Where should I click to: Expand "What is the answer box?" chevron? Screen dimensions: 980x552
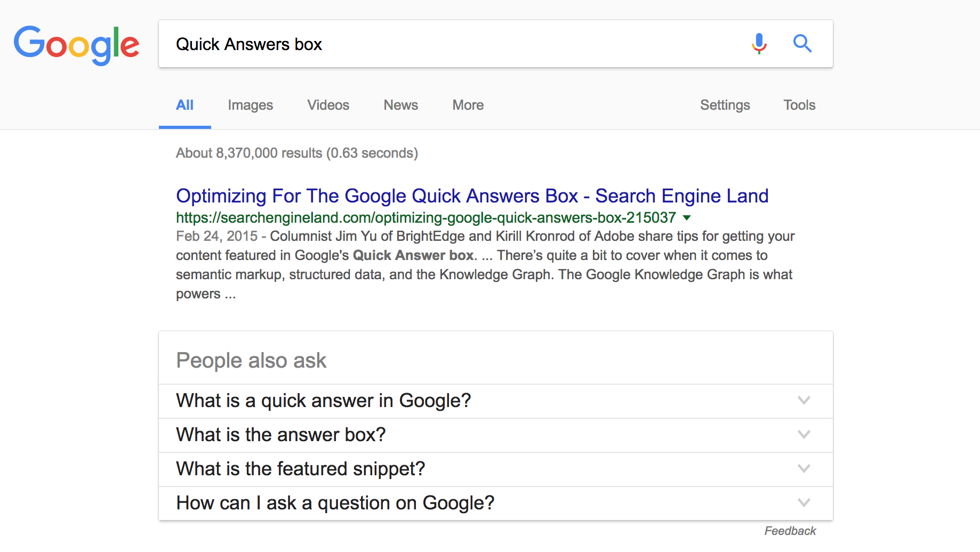coord(804,434)
